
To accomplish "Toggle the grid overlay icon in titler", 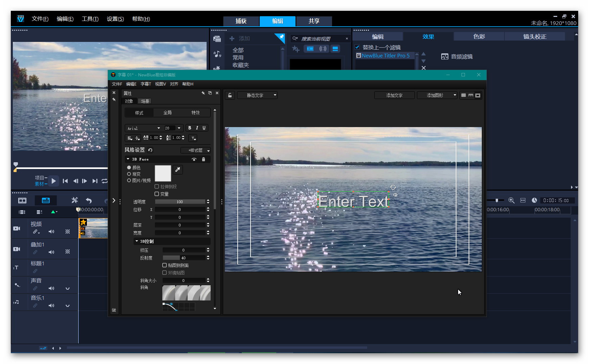I will pos(464,95).
